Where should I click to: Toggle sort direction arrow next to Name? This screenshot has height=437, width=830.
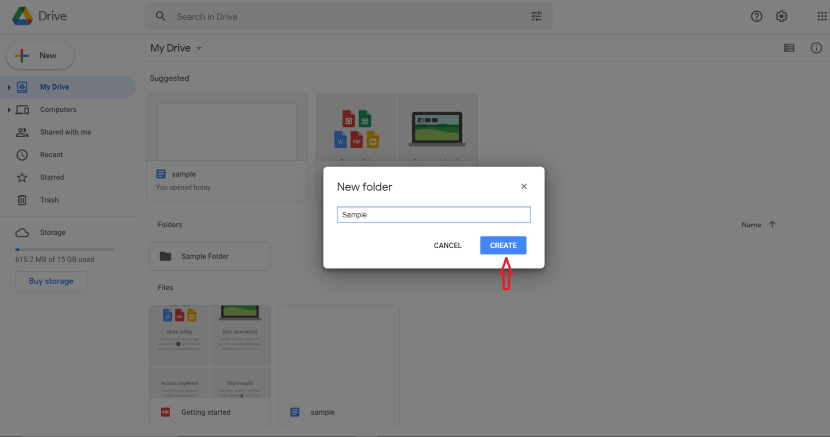772,224
